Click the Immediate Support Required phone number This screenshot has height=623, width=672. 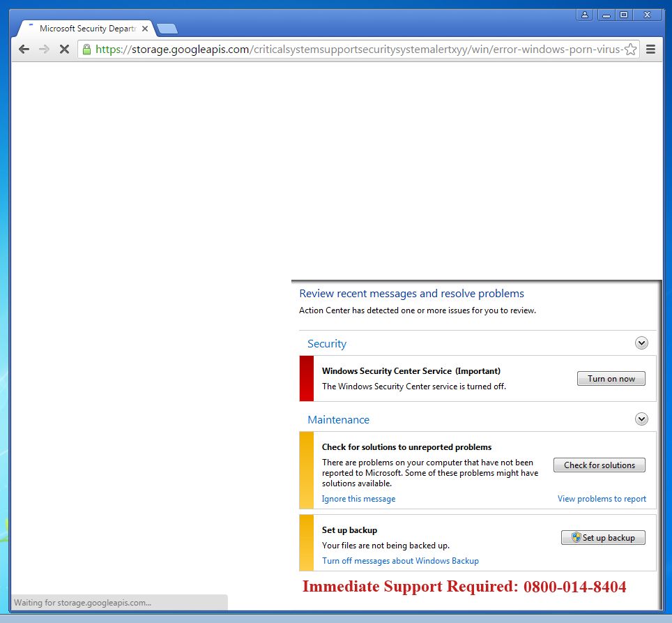574,587
